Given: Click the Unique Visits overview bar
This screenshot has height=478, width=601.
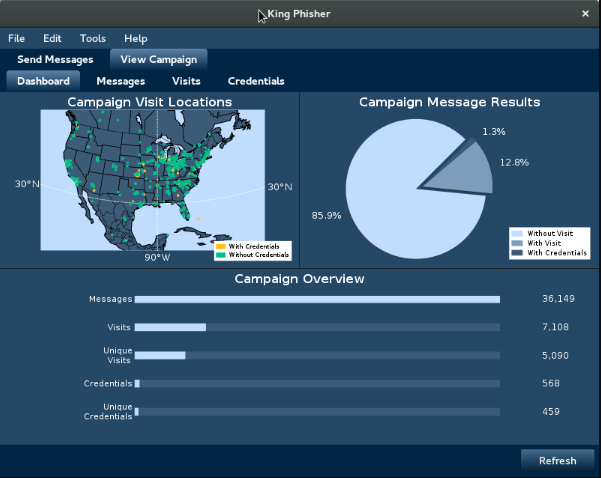Looking at the screenshot, I should [317, 355].
